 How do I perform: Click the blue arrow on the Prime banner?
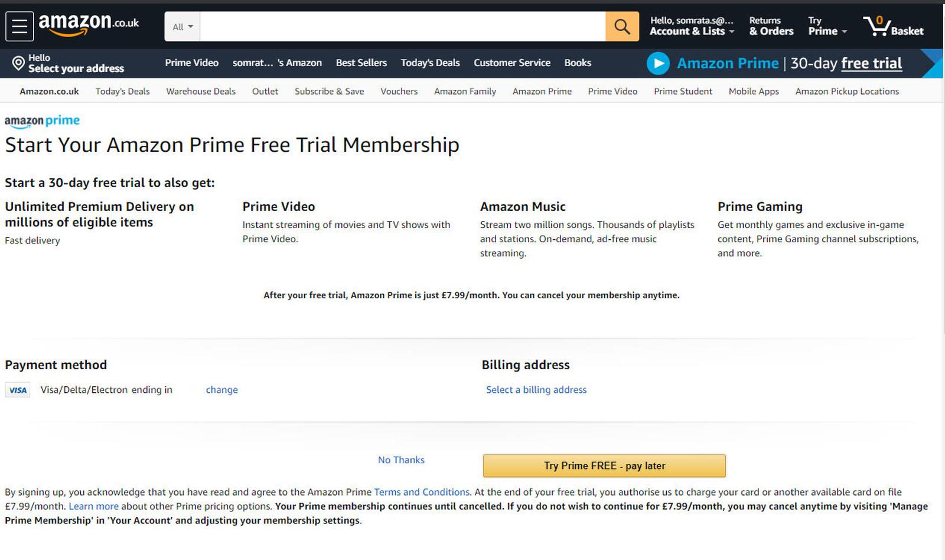pos(932,63)
